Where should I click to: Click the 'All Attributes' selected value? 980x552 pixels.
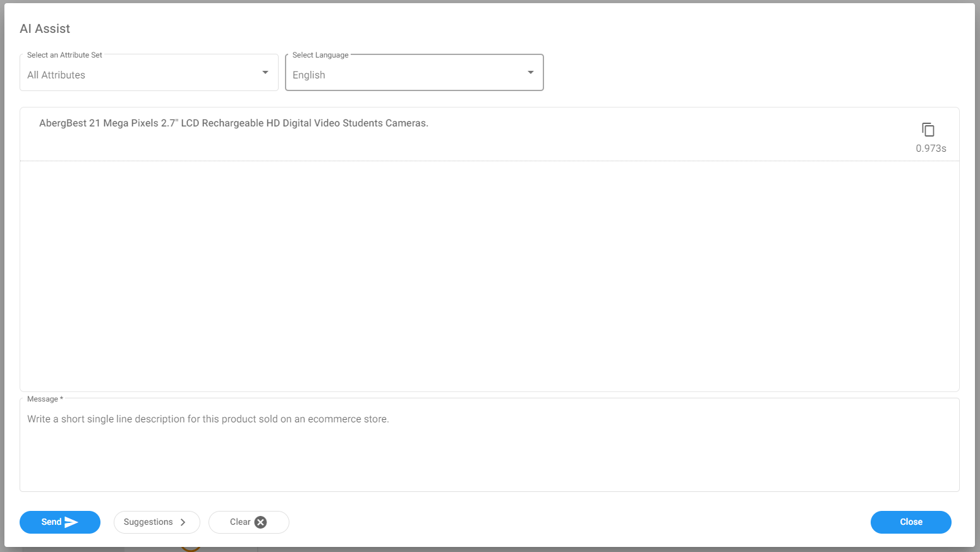[x=56, y=75]
